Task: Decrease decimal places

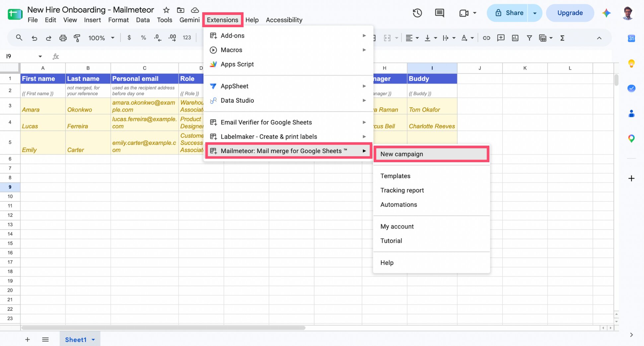Action: (158, 38)
